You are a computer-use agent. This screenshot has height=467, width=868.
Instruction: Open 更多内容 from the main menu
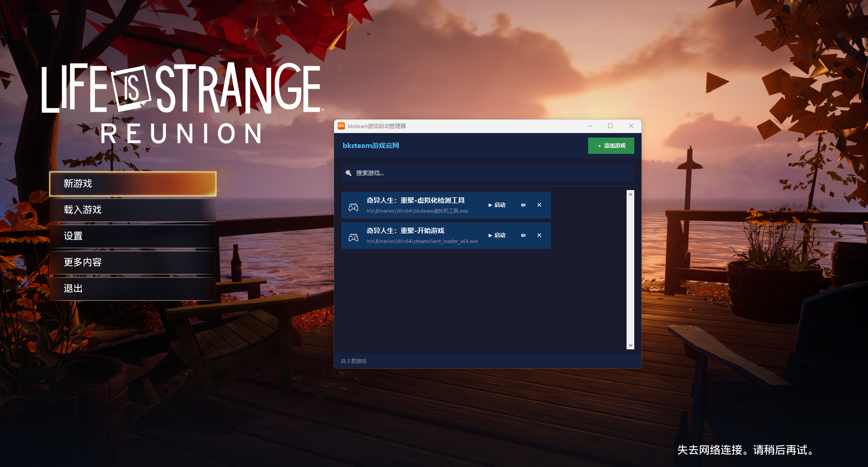click(133, 262)
